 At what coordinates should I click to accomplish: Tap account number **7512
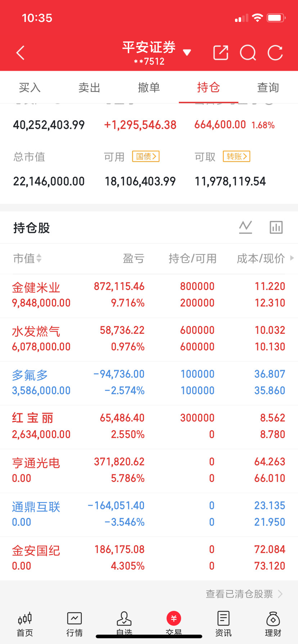point(149,61)
